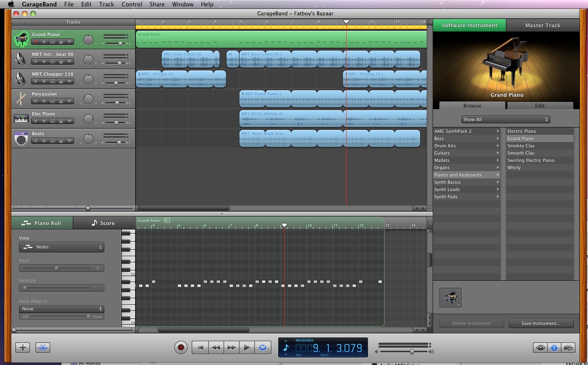This screenshot has height=365, width=588.
Task: Solo the Percussion track with headphones icon
Action: 52,101
